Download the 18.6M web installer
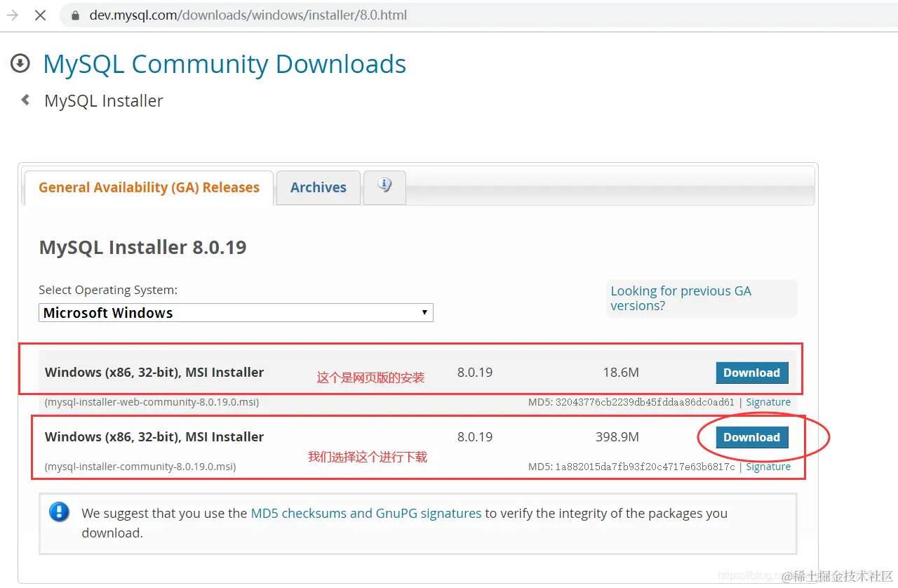The image size is (898, 588). click(x=752, y=373)
